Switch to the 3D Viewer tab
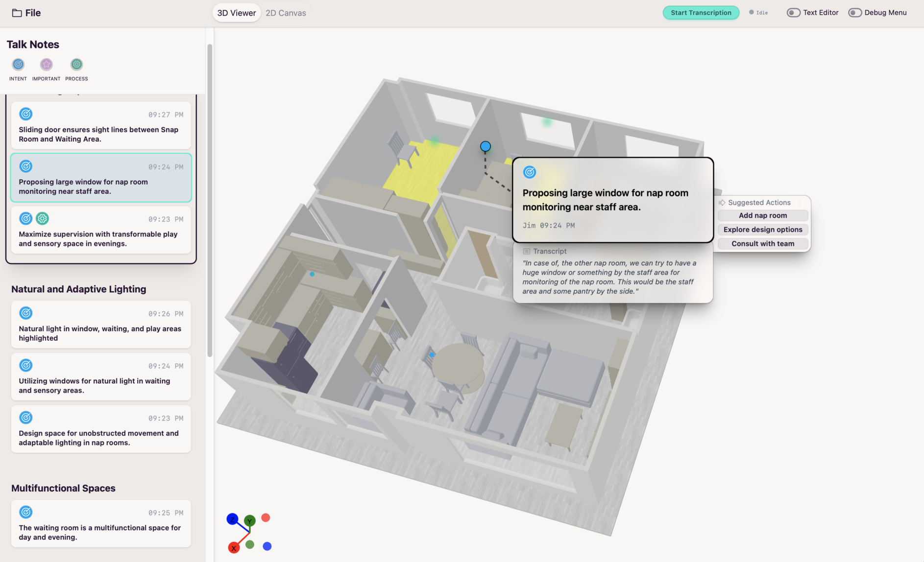 click(x=236, y=13)
